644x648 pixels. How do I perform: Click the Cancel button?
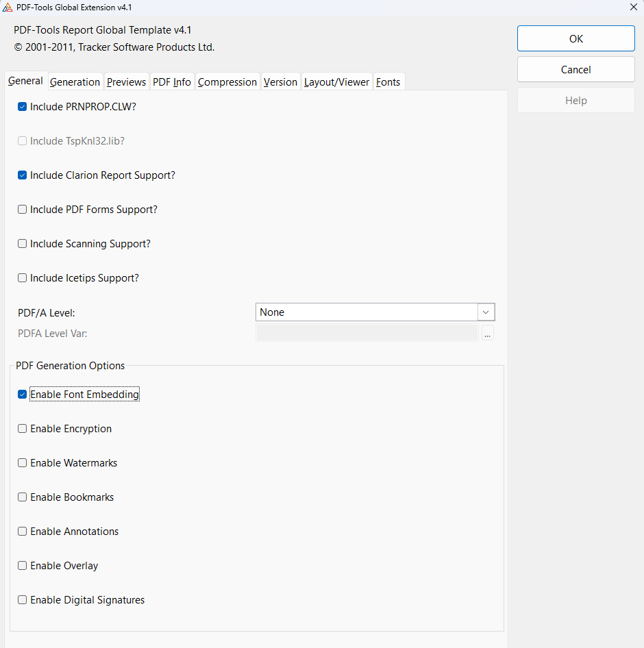(575, 69)
